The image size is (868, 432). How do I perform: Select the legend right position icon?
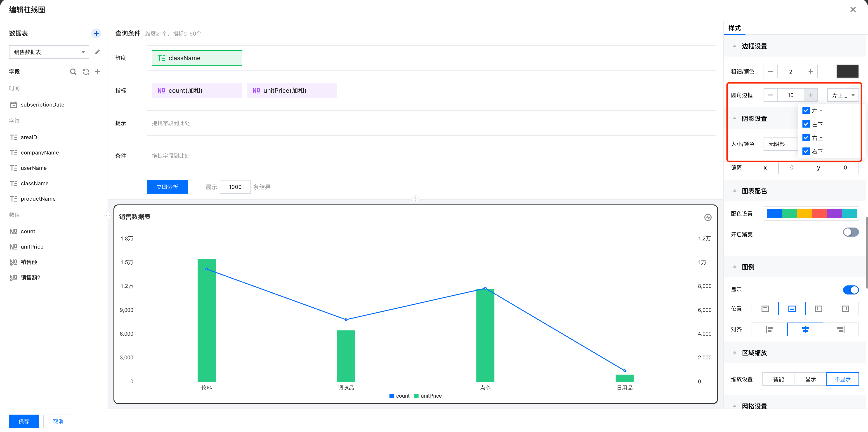pos(845,309)
